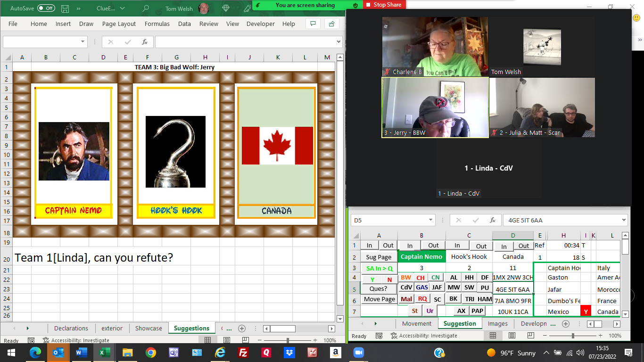Select Jerry - BBW video tile
Viewport: 644px width, 362px height.
click(435, 107)
